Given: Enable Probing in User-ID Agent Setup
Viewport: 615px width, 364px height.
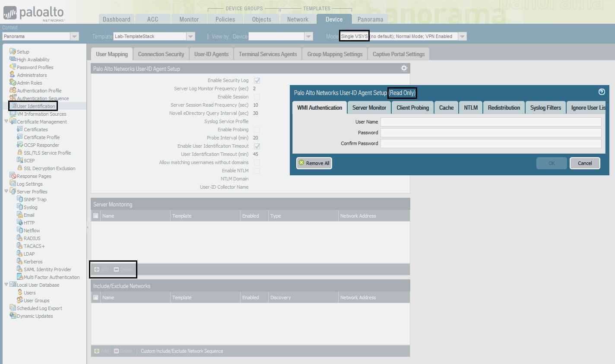Looking at the screenshot, I should coord(257,130).
